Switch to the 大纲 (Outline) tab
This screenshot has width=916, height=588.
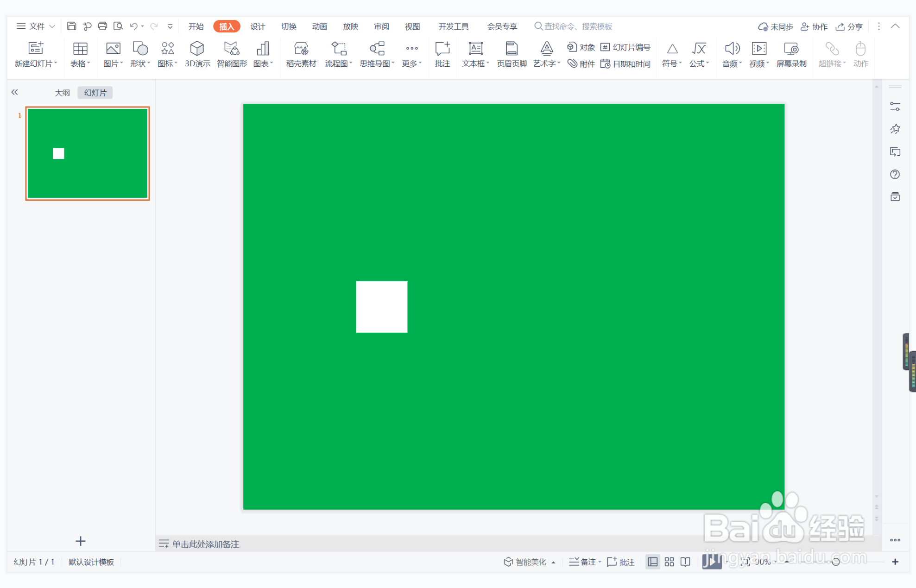coord(62,93)
